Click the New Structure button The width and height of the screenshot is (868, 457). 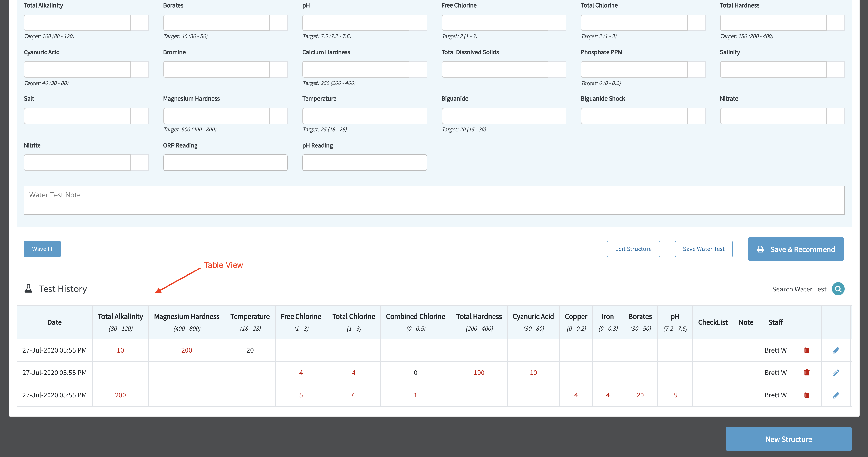pos(789,439)
